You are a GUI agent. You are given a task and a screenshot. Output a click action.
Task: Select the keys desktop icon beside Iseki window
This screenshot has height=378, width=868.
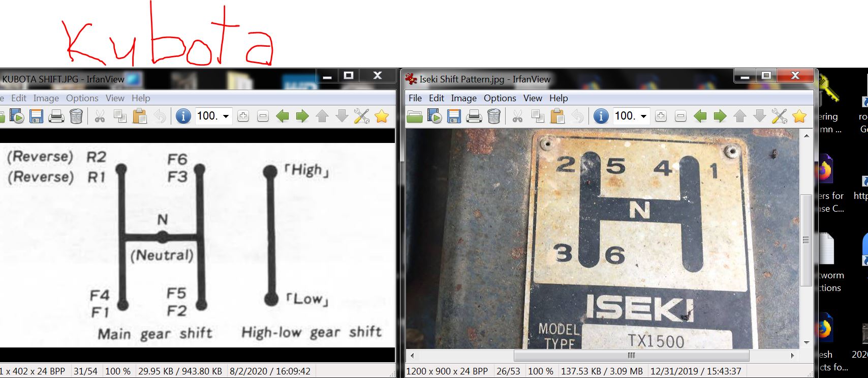[x=828, y=89]
